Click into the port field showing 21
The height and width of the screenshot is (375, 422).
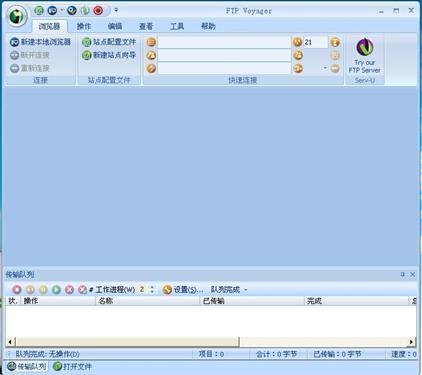[x=316, y=42]
